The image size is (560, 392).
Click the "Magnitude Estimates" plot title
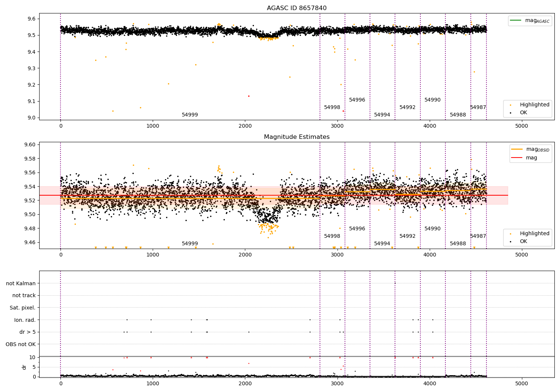click(x=296, y=137)
